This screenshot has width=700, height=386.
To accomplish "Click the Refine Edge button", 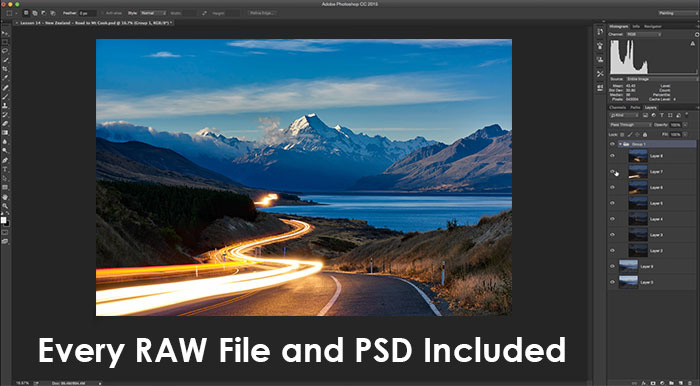I will (x=262, y=13).
